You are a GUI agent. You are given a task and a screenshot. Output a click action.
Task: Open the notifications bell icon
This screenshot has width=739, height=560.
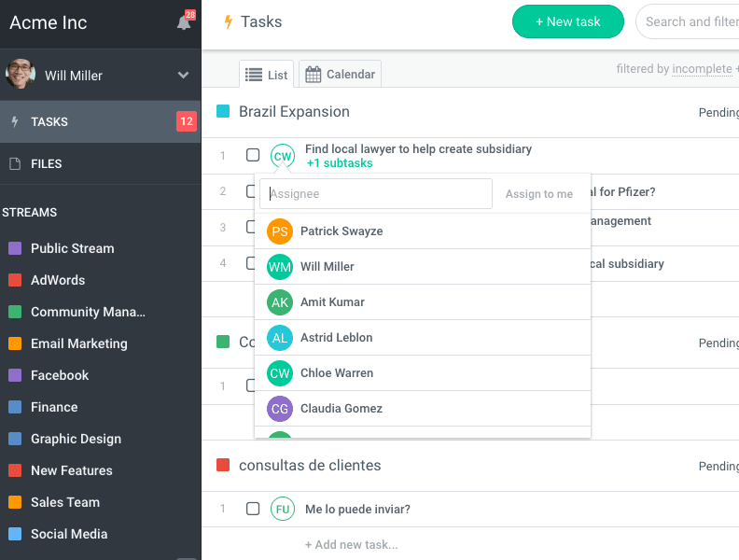click(x=184, y=23)
